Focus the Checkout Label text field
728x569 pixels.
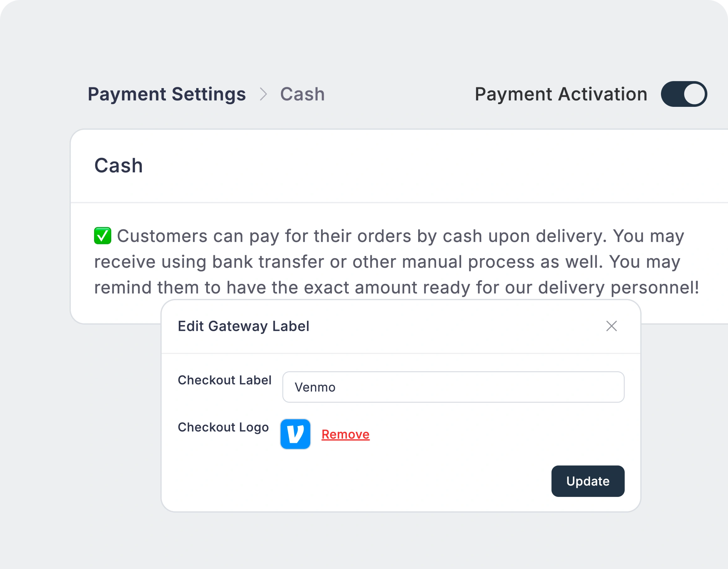(453, 387)
